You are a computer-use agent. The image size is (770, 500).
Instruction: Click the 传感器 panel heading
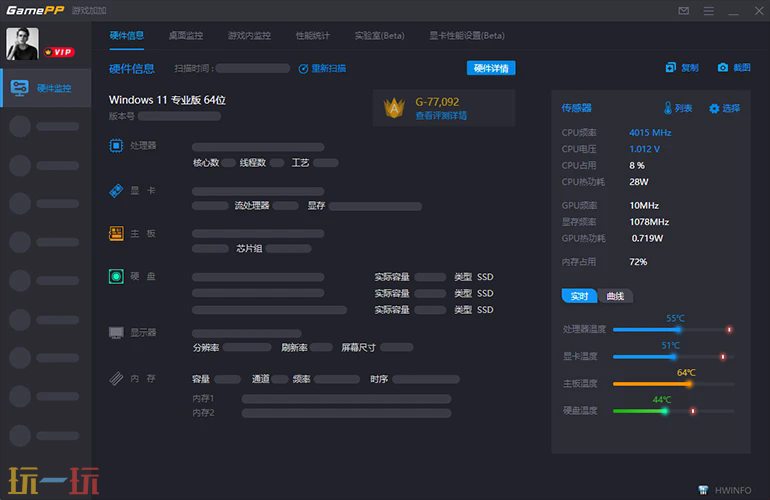point(577,108)
